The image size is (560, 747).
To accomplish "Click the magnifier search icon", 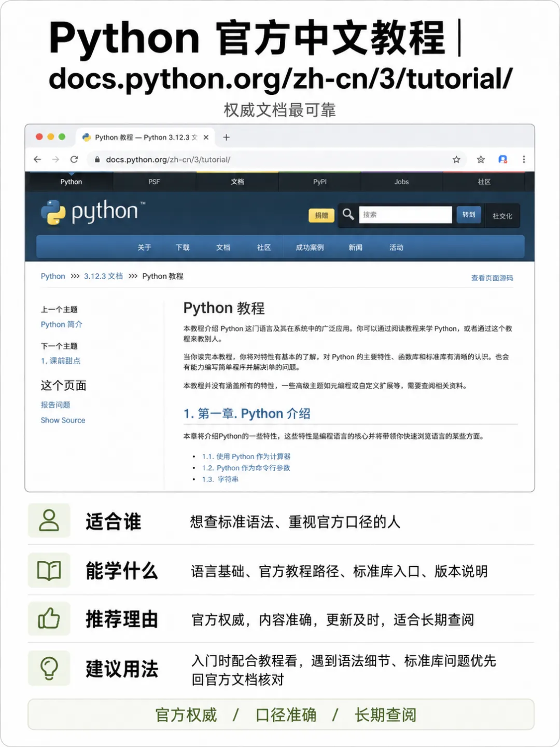I will pyautogui.click(x=348, y=214).
